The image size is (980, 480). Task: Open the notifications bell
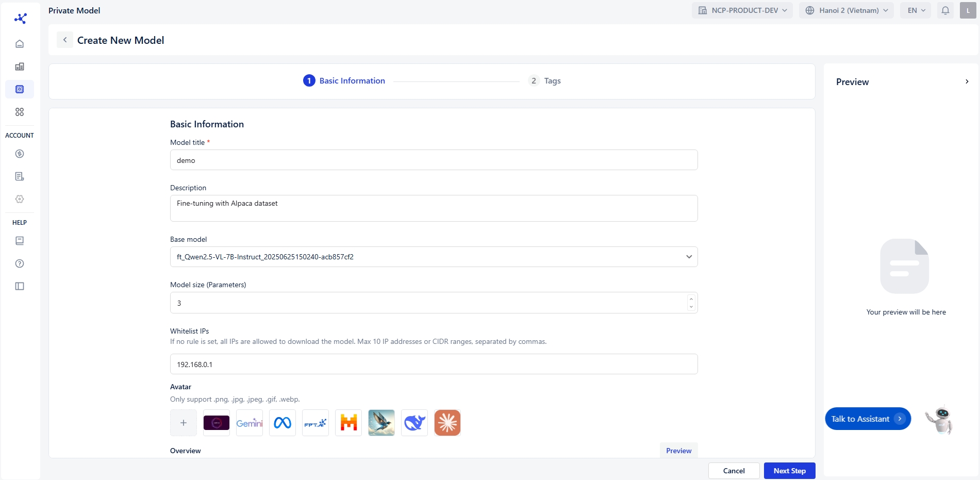(945, 10)
